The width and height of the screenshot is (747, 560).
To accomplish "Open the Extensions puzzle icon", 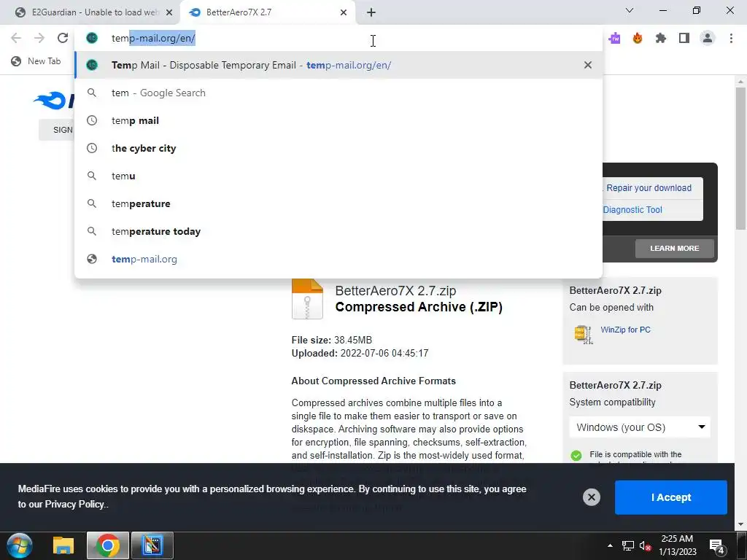I will pyautogui.click(x=660, y=38).
